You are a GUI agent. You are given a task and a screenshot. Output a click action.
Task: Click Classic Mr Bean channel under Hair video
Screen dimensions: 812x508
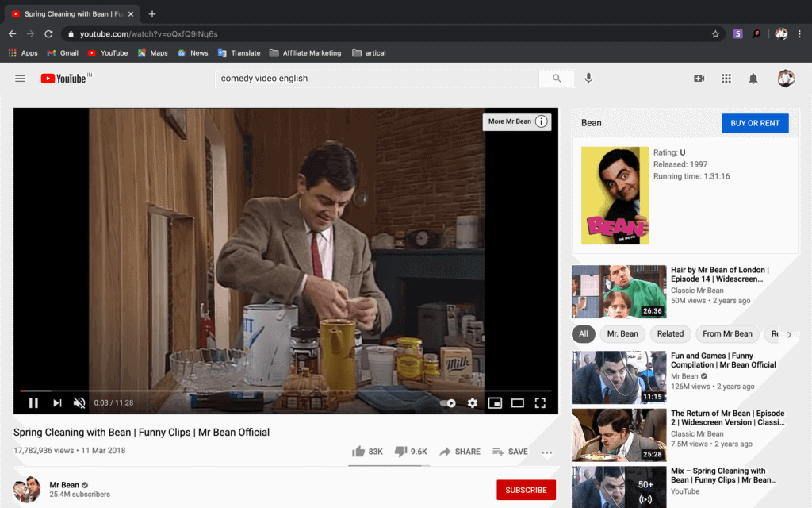[697, 291]
